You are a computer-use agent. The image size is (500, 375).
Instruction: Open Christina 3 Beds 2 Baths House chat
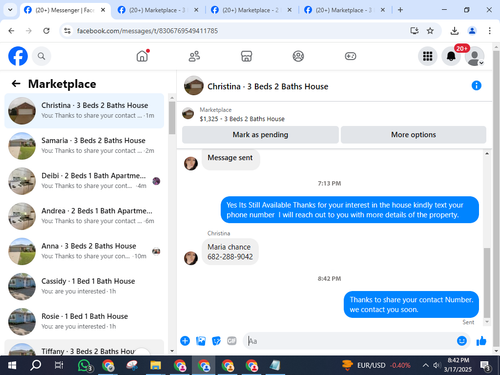[84, 111]
